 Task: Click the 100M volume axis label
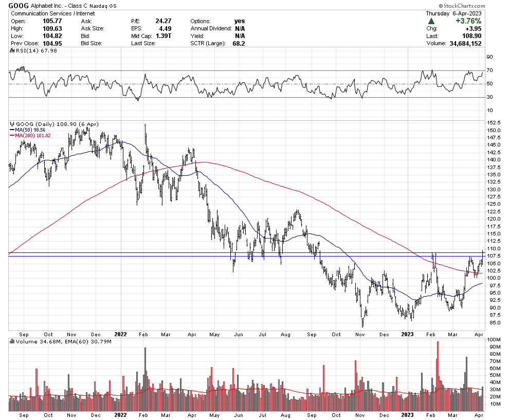[494, 340]
